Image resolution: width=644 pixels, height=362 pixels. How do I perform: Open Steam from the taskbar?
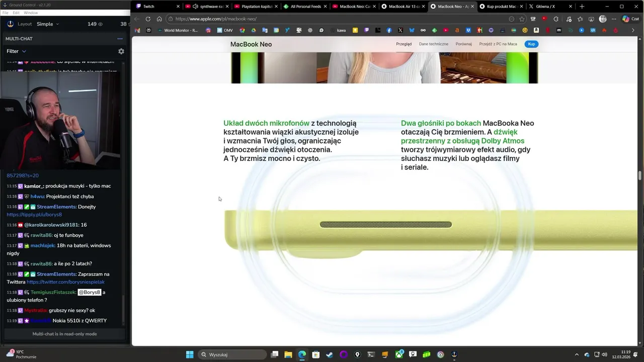[330, 354]
